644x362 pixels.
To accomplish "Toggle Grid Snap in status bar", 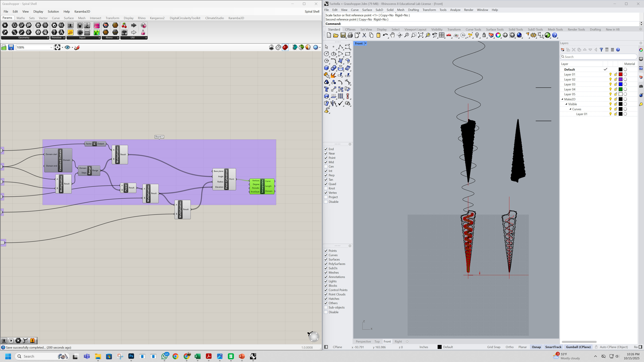I will 493,347.
